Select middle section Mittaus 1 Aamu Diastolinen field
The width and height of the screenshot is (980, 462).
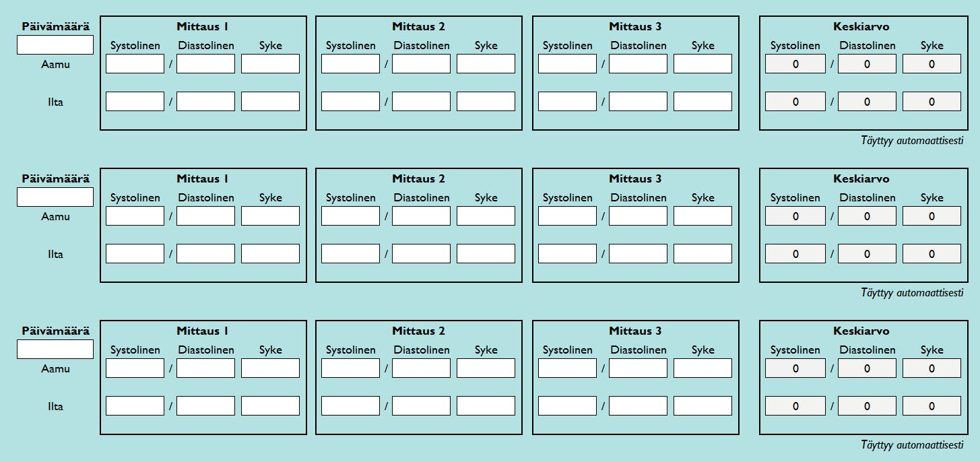click(x=205, y=216)
